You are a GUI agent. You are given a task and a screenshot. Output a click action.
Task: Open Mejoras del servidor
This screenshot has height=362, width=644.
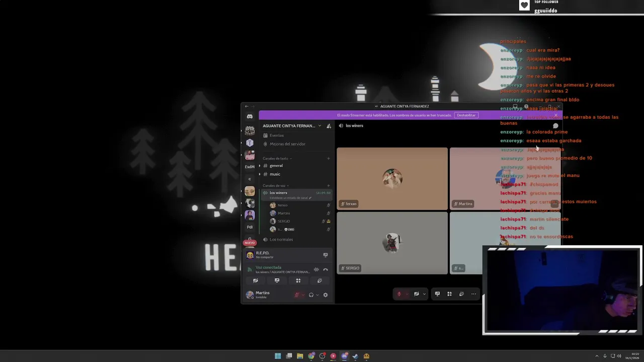[287, 144]
